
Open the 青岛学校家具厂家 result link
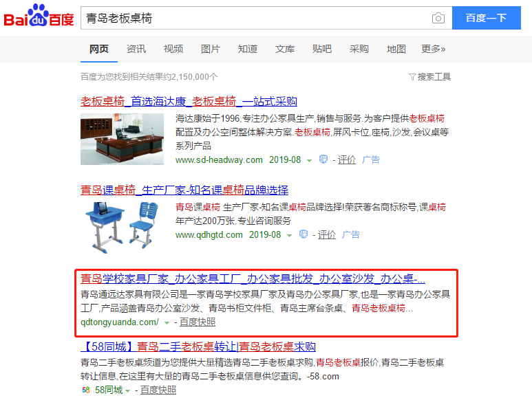(253, 279)
